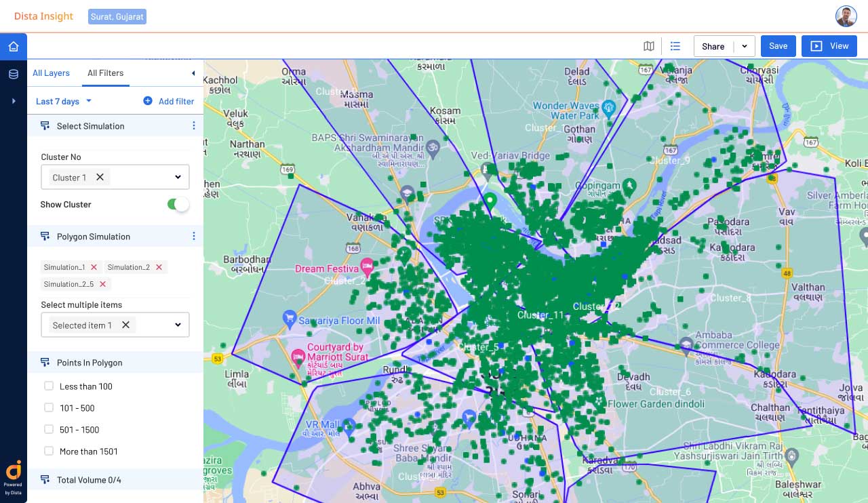The width and height of the screenshot is (868, 503).
Task: Click the filter icon beside Polygon Simulation
Action: 45,237
